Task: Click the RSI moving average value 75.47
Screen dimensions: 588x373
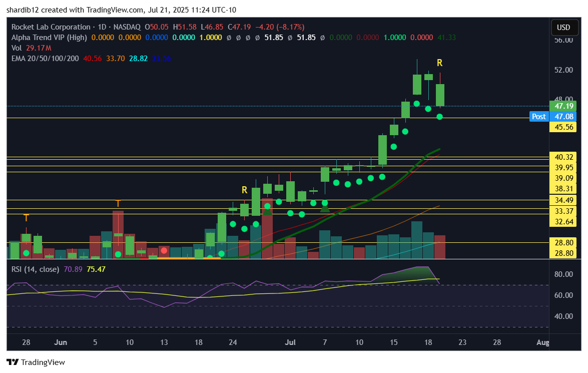Action: pos(96,269)
